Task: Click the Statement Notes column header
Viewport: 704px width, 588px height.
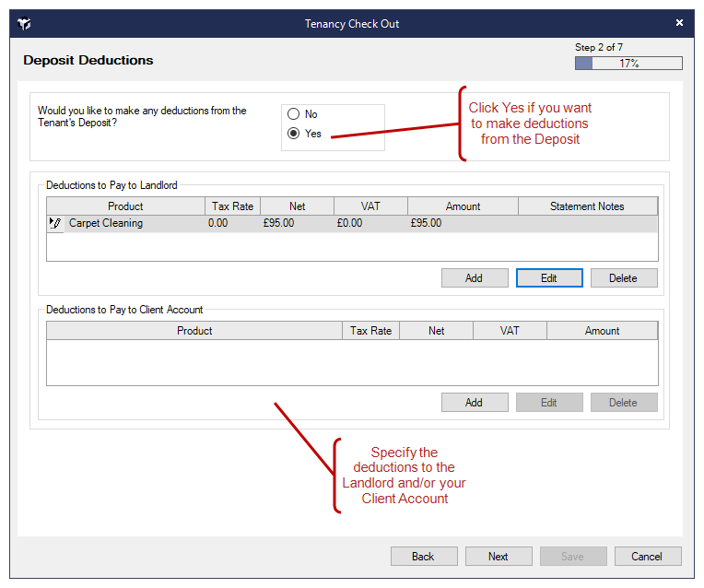Action: click(587, 206)
